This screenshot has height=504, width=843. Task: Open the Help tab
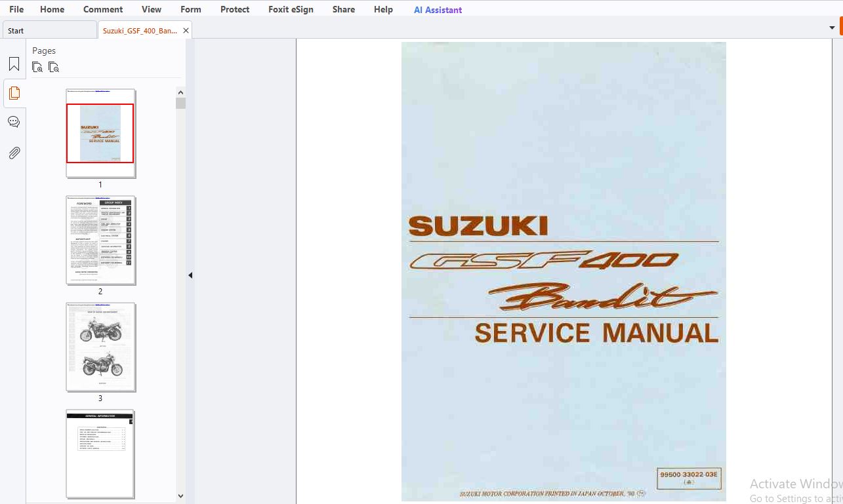point(383,9)
